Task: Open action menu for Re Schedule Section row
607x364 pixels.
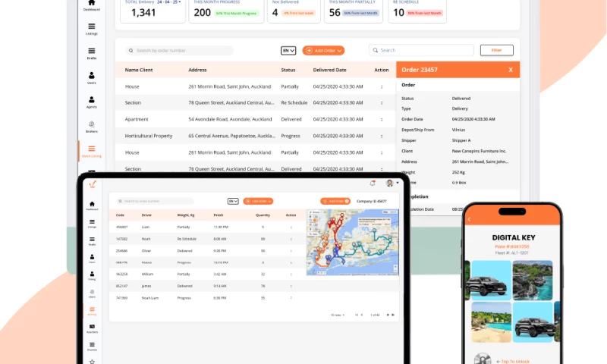Action: point(382,103)
